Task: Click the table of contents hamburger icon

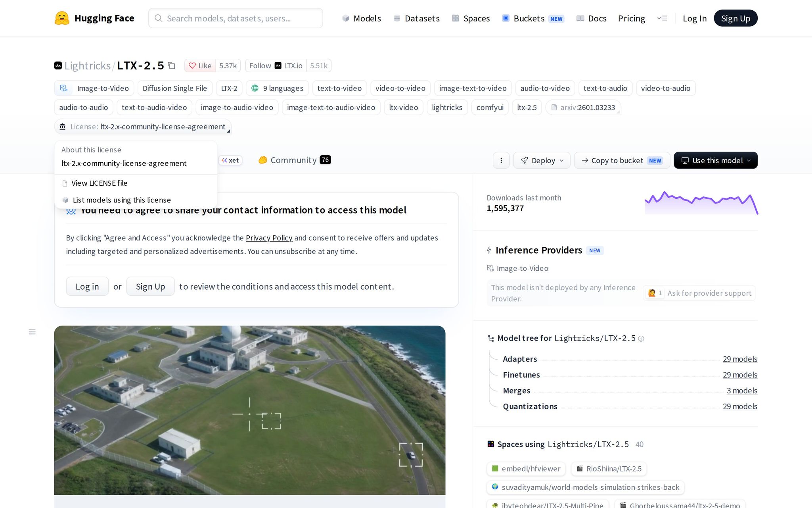Action: 32,332
